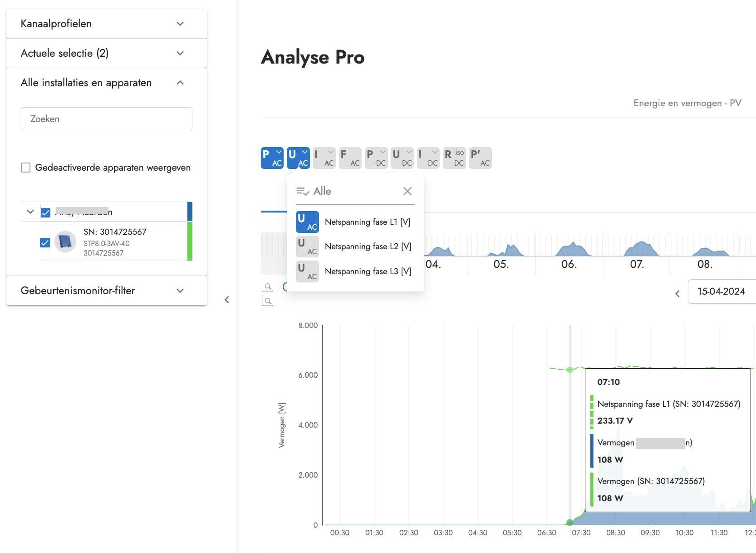Expand the Kanaalprofielen panel
The height and width of the screenshot is (553, 756).
107,24
